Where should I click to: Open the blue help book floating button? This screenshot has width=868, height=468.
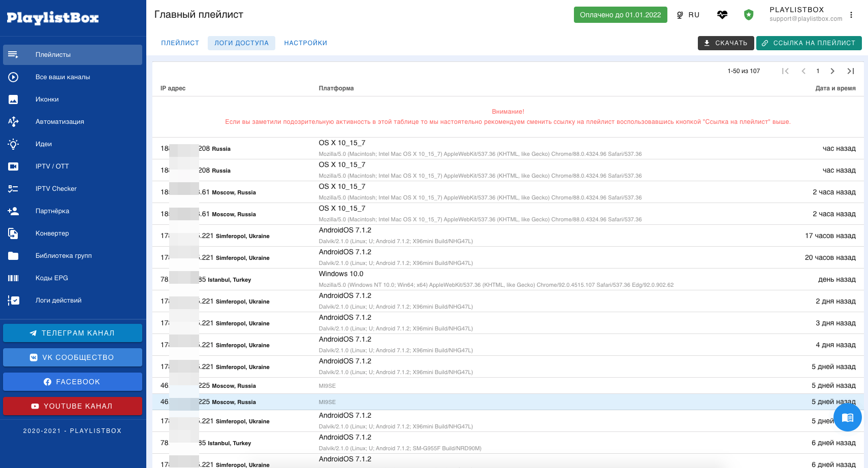pos(847,417)
